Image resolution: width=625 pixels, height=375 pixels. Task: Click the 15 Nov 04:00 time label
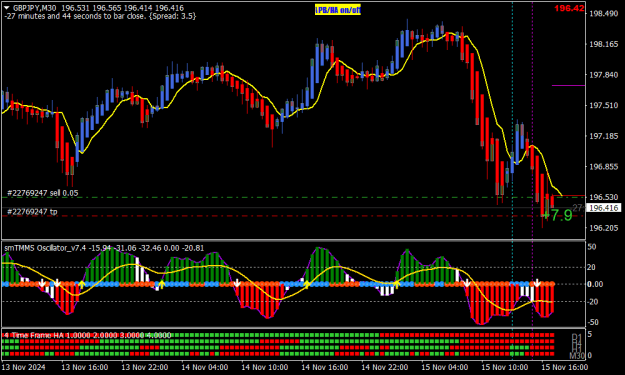point(445,367)
